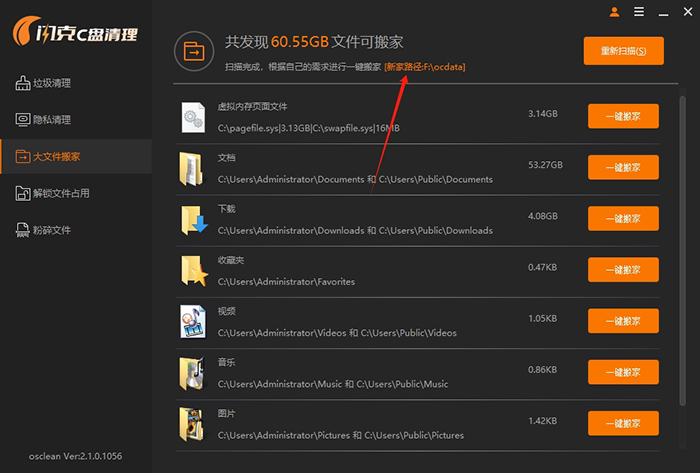
Task: Click the 1.05KB size value
Action: [x=542, y=319]
